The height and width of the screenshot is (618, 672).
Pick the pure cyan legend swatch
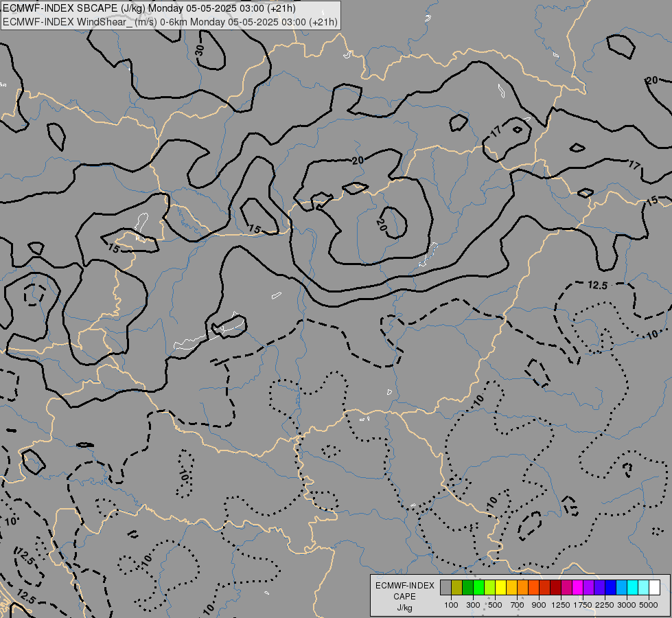(x=632, y=588)
